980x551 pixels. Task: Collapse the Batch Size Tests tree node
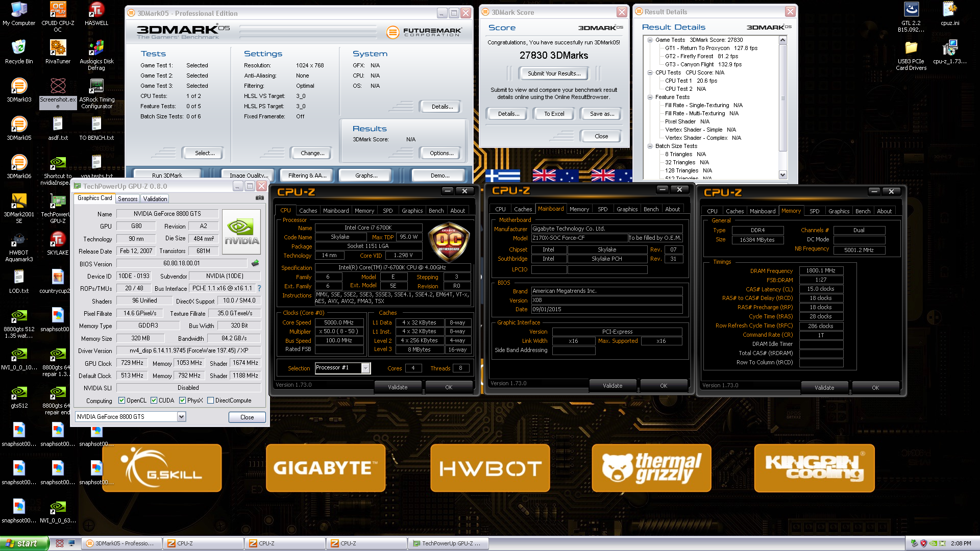[650, 146]
